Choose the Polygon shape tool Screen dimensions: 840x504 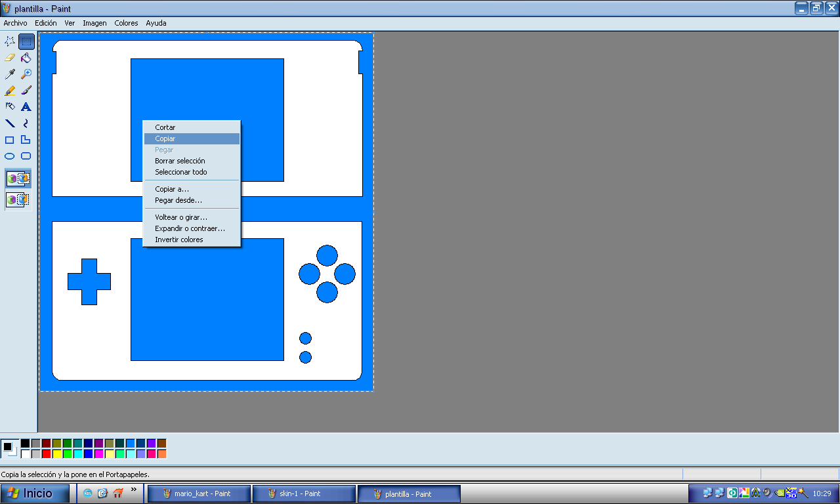[x=26, y=139]
